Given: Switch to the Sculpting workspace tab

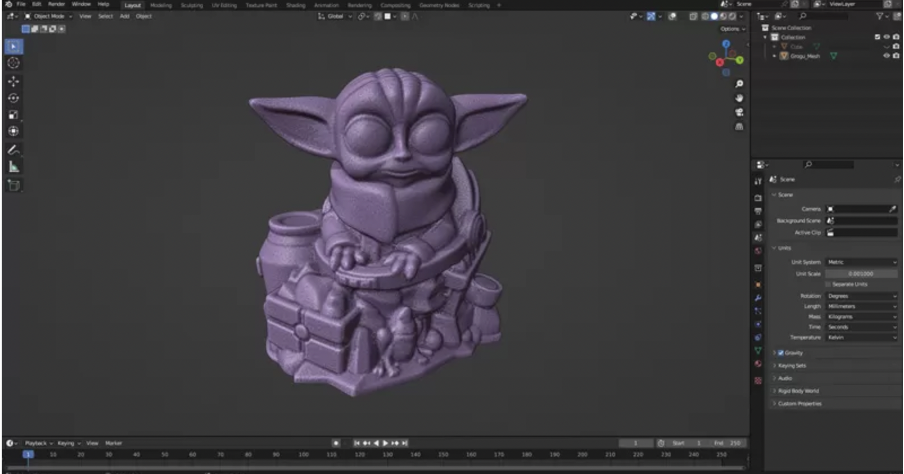Looking at the screenshot, I should click(x=191, y=5).
